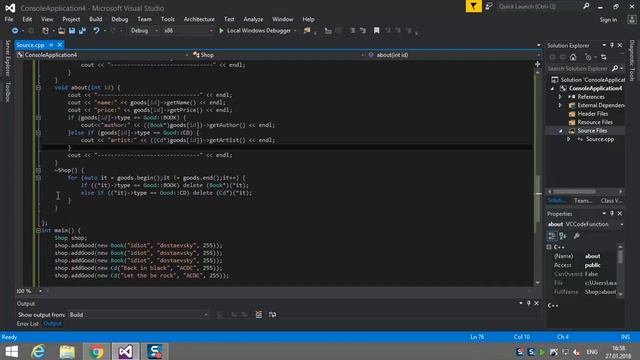Viewport: 640px width, 360px height.
Task: Open Show output from Build dropdown
Action: click(x=138, y=315)
